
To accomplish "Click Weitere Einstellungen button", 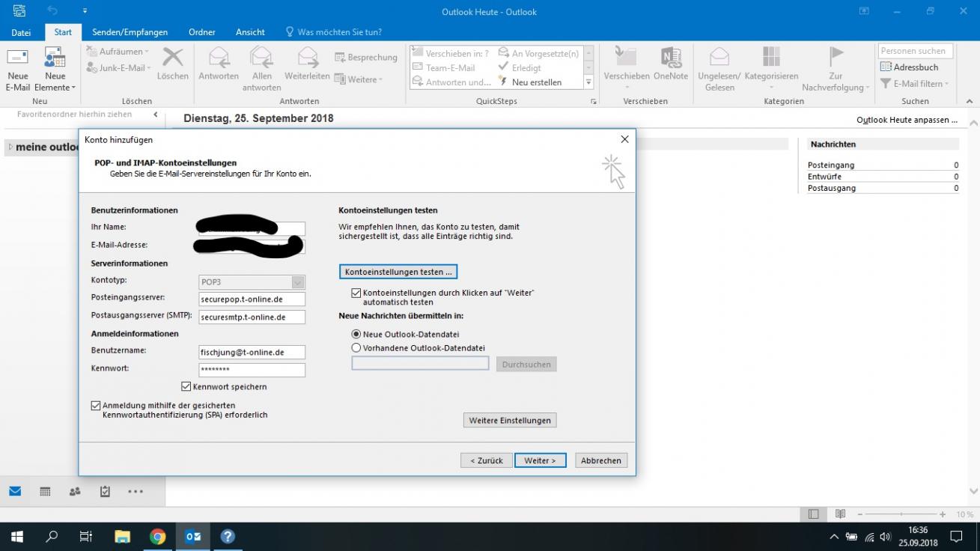I will (510, 421).
